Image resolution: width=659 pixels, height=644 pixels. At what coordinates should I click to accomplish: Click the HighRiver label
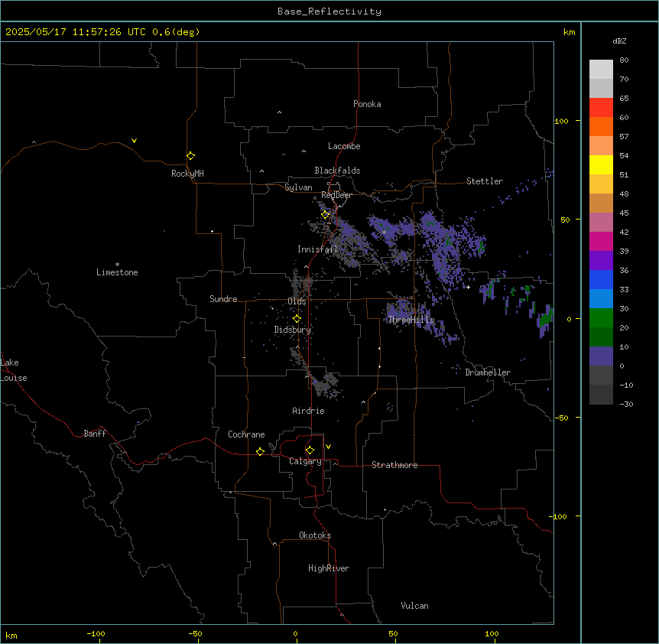pyautogui.click(x=329, y=568)
